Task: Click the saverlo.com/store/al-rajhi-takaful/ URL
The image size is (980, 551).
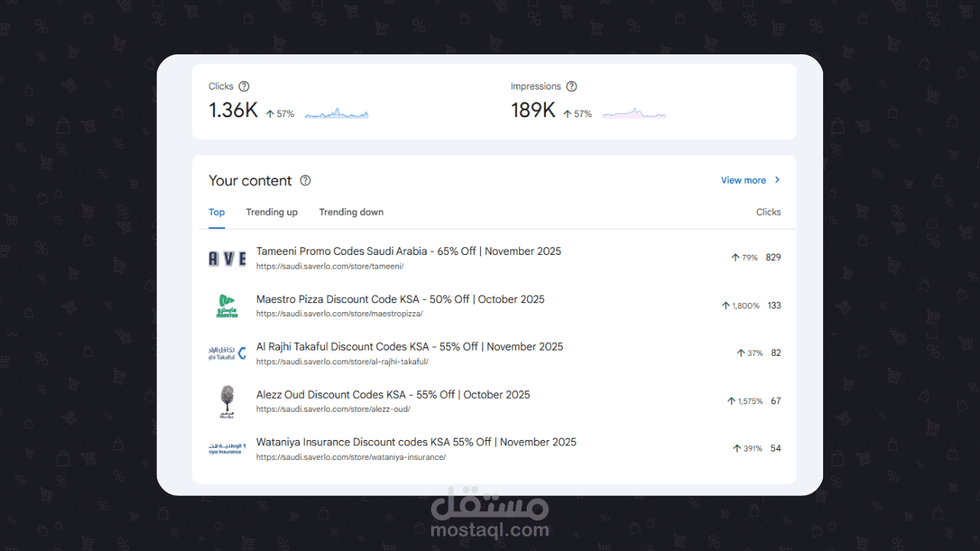Action: point(342,362)
